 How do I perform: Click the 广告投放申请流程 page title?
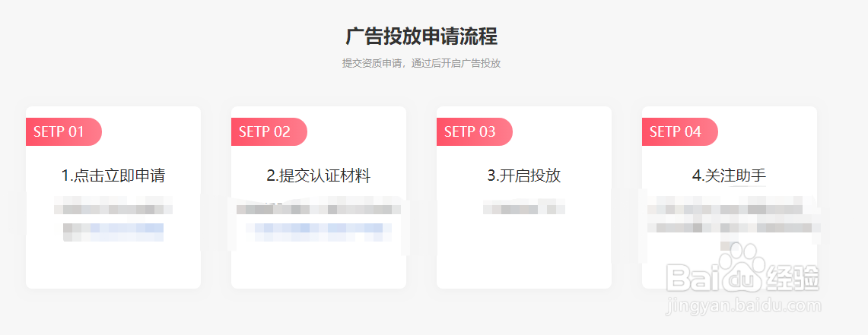click(x=421, y=36)
